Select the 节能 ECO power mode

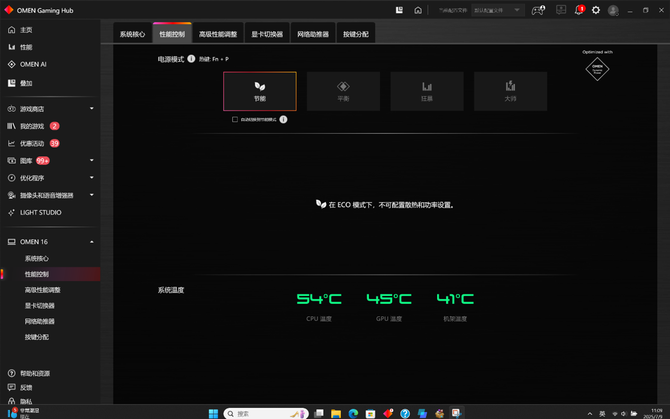click(260, 91)
